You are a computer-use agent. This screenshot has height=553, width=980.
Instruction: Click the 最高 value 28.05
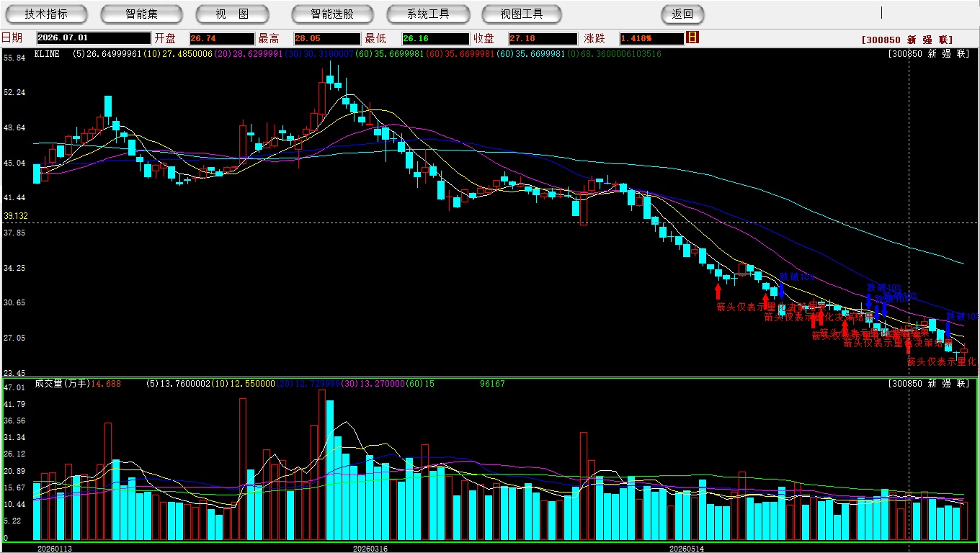(327, 38)
